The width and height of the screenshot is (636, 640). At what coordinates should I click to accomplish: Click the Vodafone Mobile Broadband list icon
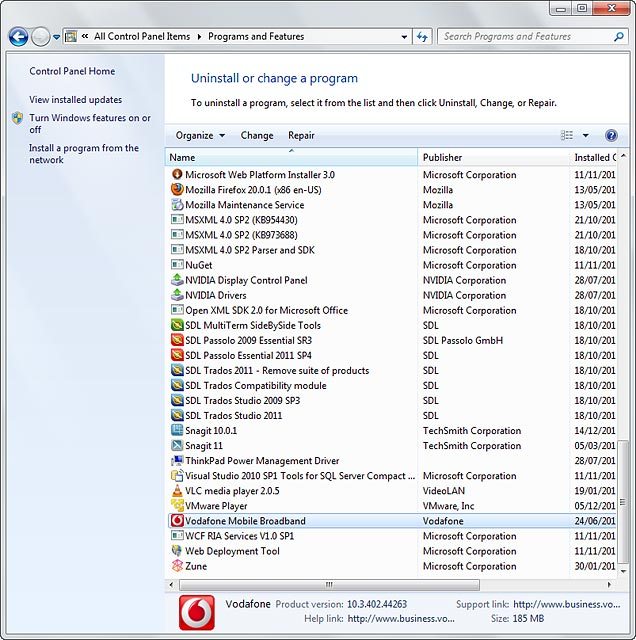[x=177, y=521]
